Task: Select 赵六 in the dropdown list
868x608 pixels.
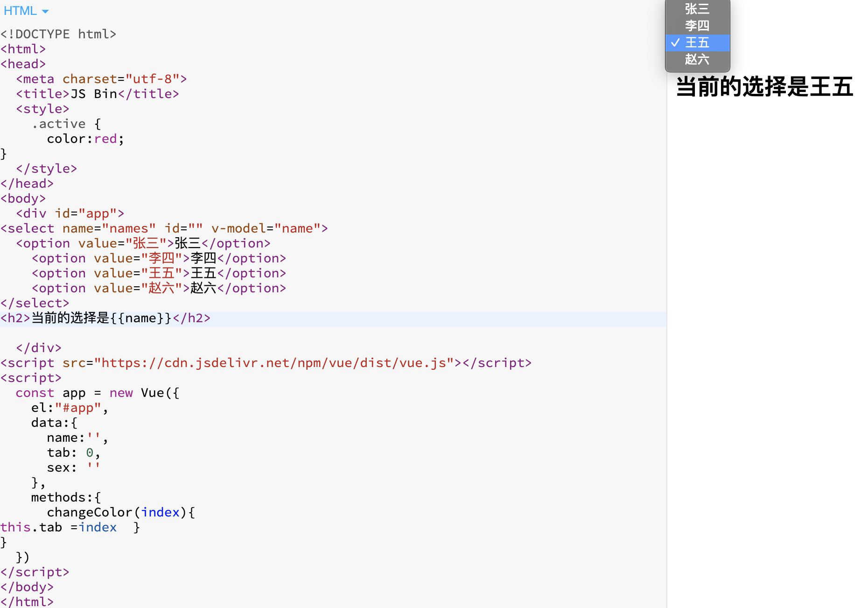Action: click(697, 59)
